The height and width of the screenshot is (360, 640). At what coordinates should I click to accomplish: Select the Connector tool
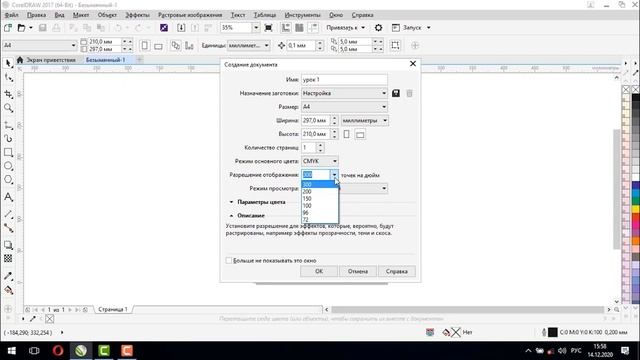tap(8, 228)
